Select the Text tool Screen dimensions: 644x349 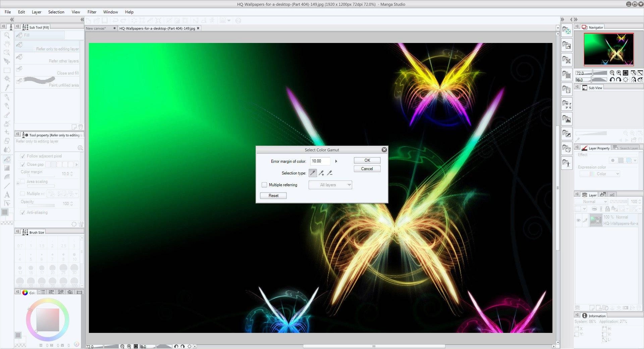pyautogui.click(x=7, y=194)
